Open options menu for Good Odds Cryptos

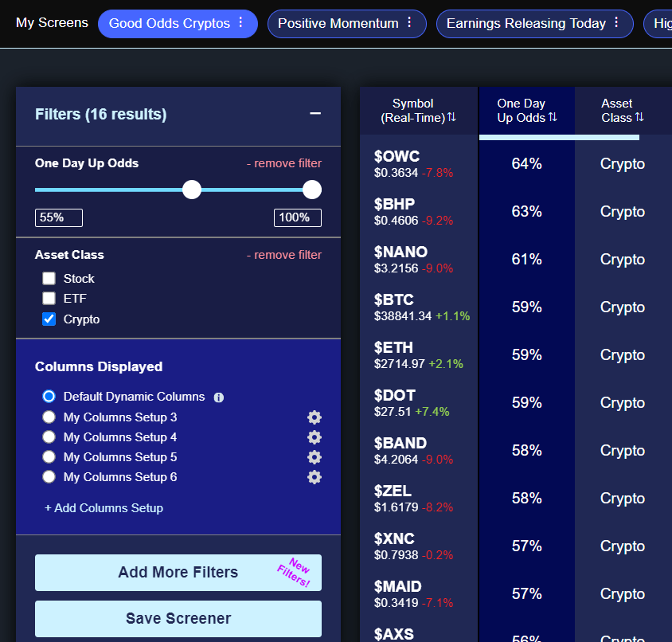coord(241,22)
